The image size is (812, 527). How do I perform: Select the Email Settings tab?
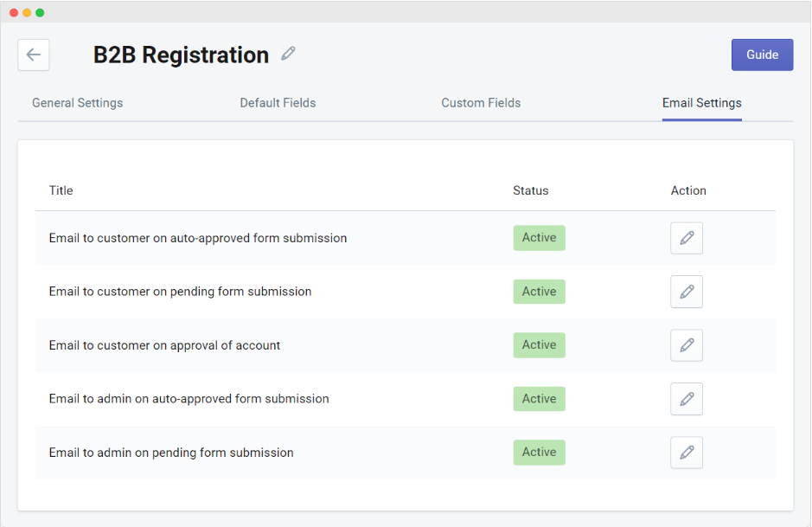coord(701,103)
